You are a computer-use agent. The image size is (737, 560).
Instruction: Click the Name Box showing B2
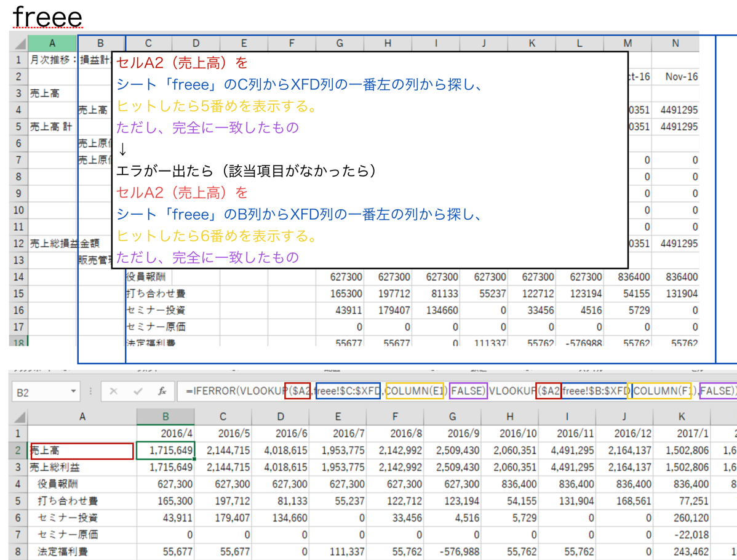(x=45, y=391)
